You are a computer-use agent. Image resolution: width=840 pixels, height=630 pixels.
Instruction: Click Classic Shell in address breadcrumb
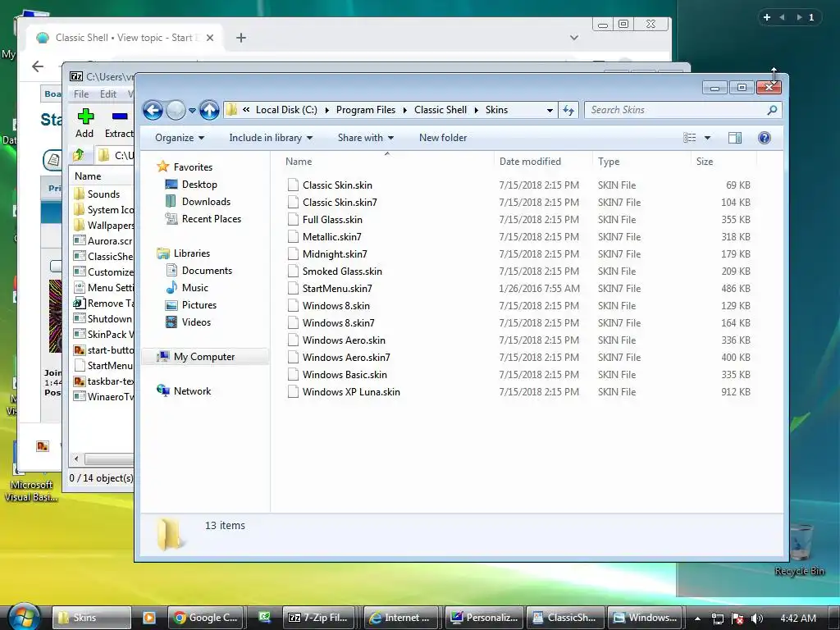[x=441, y=110]
